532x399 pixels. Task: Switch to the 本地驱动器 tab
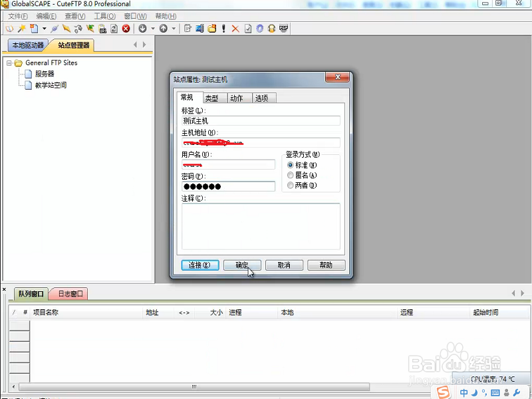click(x=28, y=45)
